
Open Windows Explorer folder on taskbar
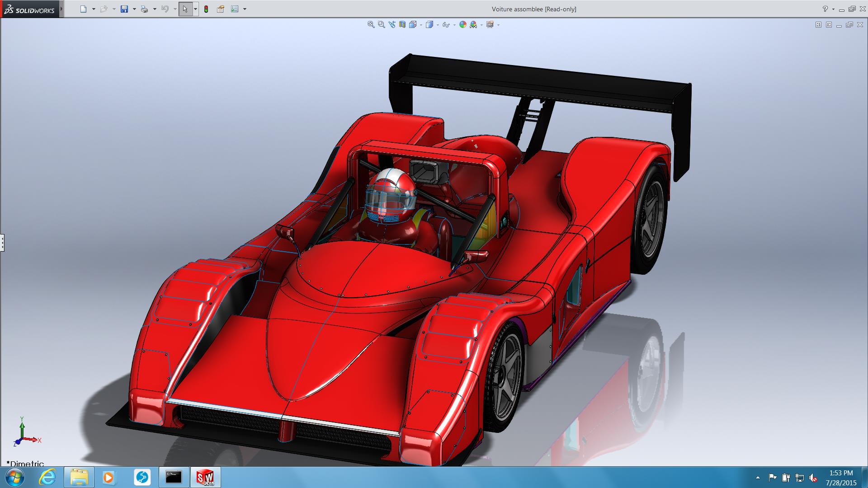point(79,477)
